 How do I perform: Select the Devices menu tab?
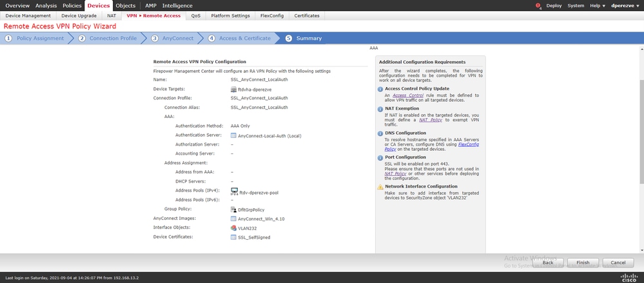point(99,6)
